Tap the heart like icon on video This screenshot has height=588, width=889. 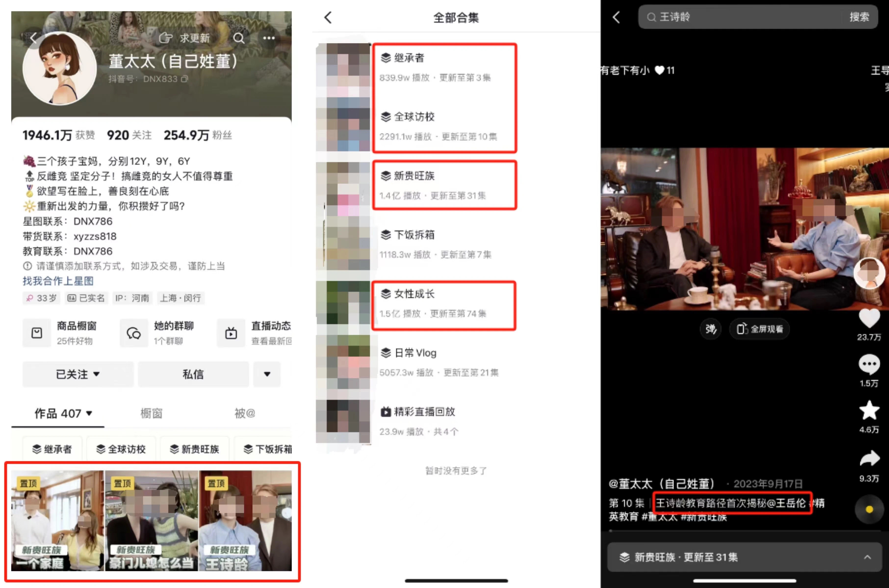869,319
